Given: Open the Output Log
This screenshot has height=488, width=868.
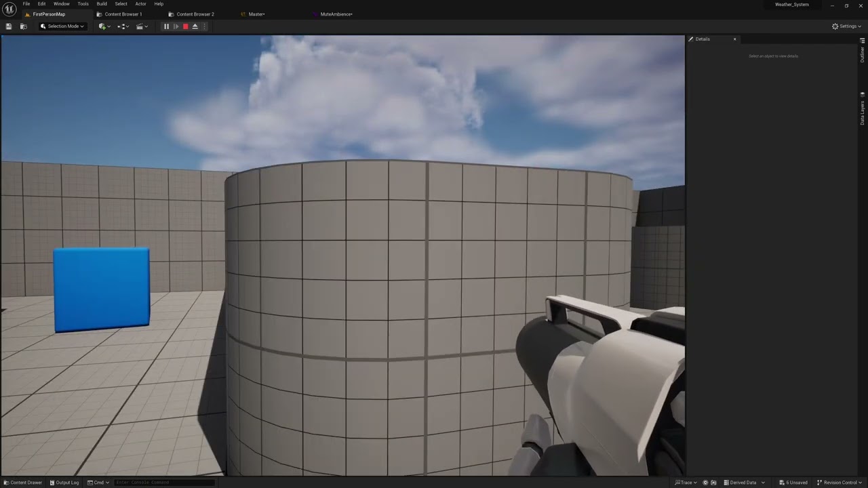Looking at the screenshot, I should pos(64,483).
